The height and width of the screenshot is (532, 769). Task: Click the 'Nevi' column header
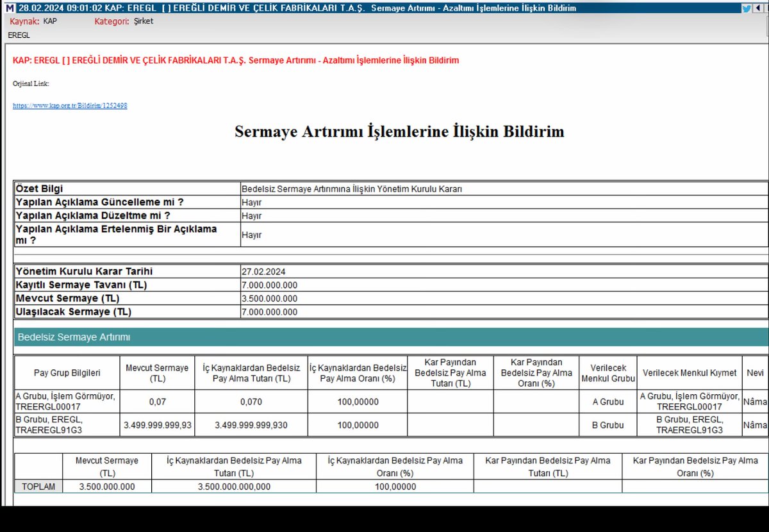[x=755, y=373]
